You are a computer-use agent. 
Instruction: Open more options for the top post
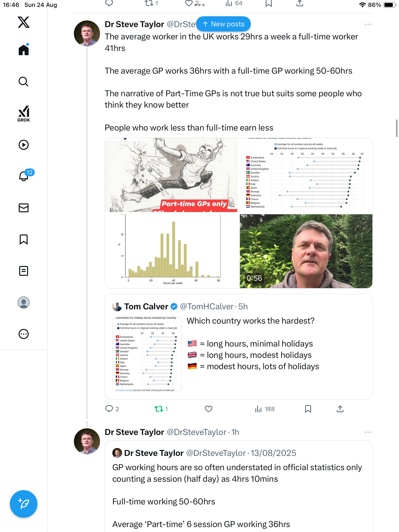click(368, 24)
